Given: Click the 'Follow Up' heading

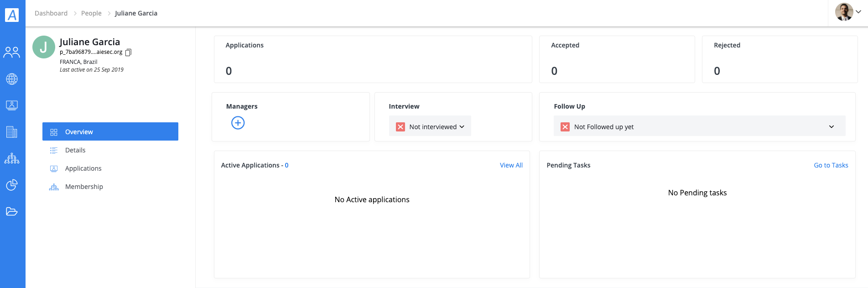Looking at the screenshot, I should (570, 106).
